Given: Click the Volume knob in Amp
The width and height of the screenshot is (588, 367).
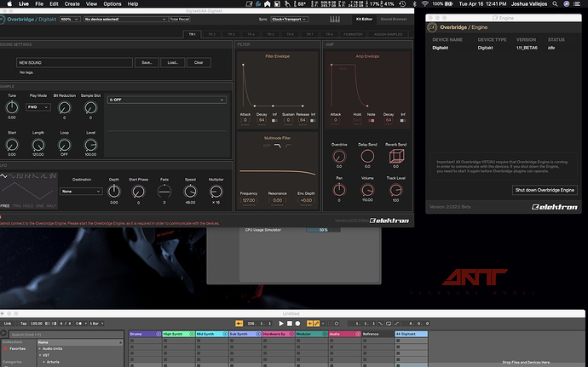Looking at the screenshot, I should click(x=367, y=189).
